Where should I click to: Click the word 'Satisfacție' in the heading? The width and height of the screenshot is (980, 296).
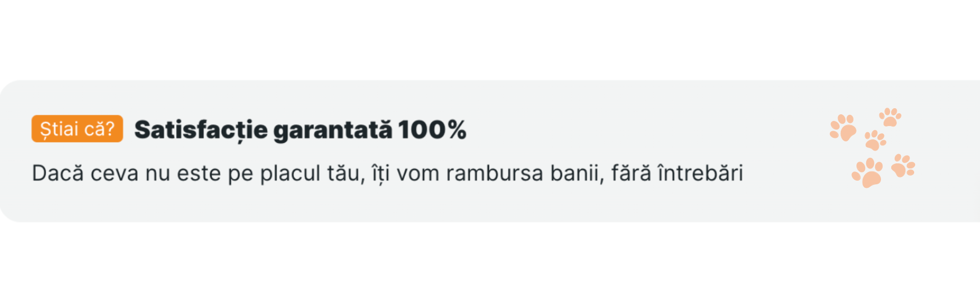tap(201, 131)
